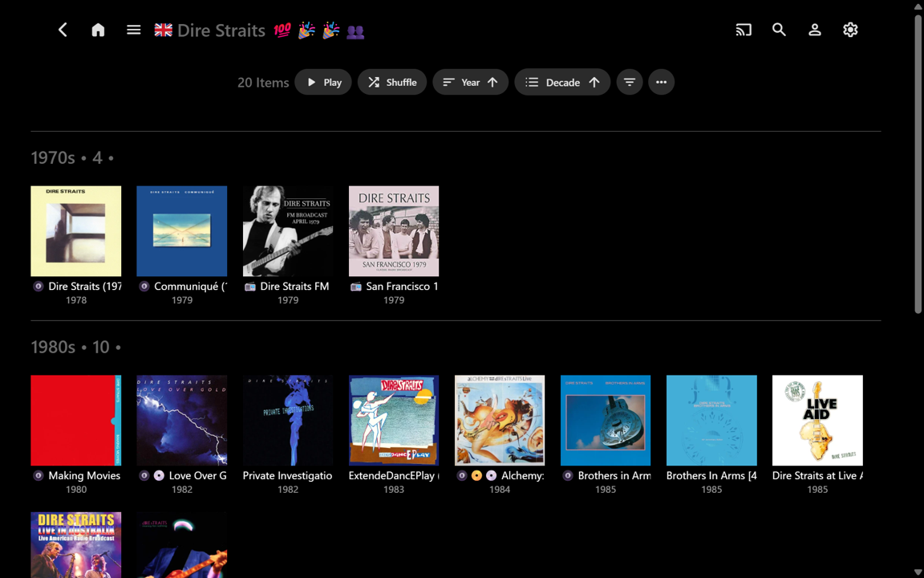924x578 pixels.
Task: Open the Making Movies title link
Action: click(x=84, y=476)
